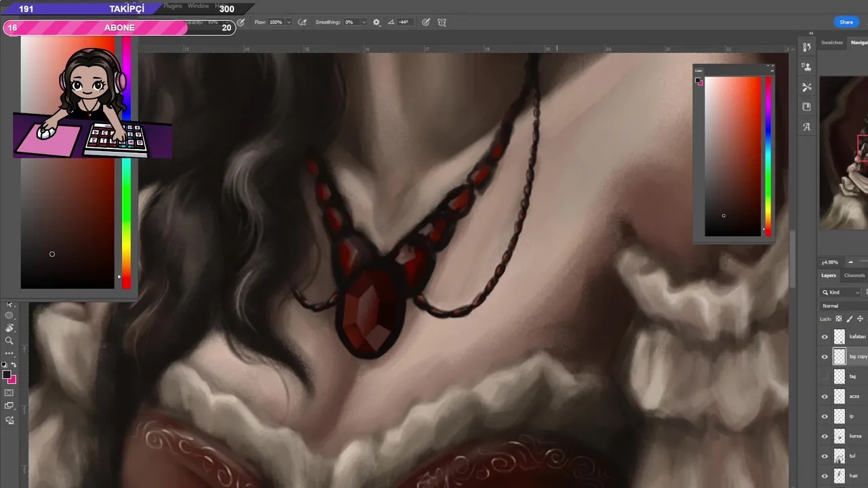Switch to the Layers tab
Screen dimensions: 868x488
pos(829,276)
